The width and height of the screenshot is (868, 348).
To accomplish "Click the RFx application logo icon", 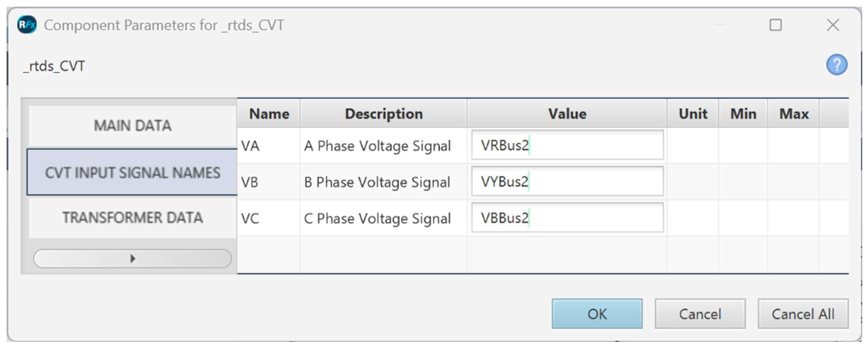I will coord(27,25).
